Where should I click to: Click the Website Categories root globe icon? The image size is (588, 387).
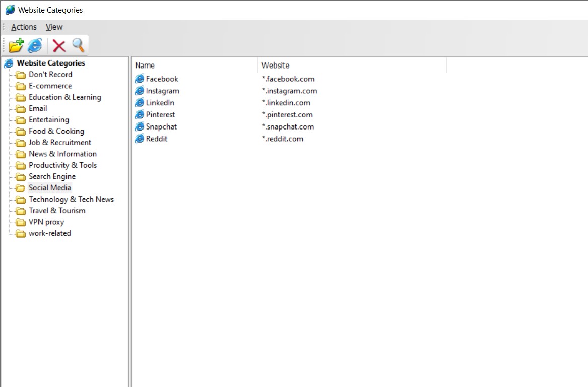[8, 63]
